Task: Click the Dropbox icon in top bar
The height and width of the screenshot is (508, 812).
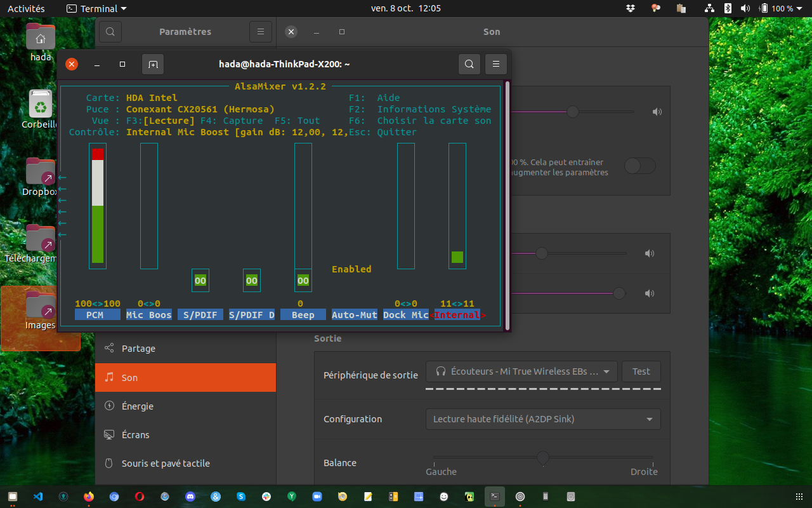Action: [x=630, y=8]
